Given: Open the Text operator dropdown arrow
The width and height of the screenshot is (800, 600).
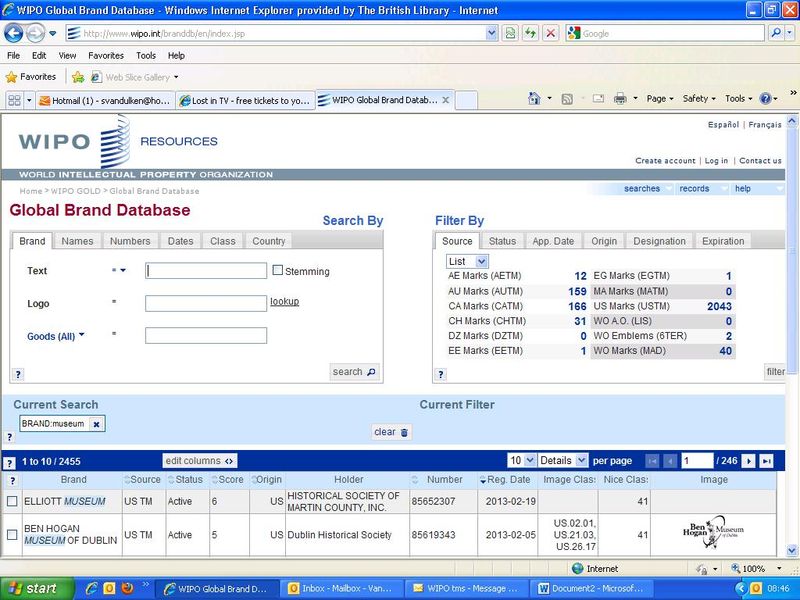Looking at the screenshot, I should pos(122,270).
